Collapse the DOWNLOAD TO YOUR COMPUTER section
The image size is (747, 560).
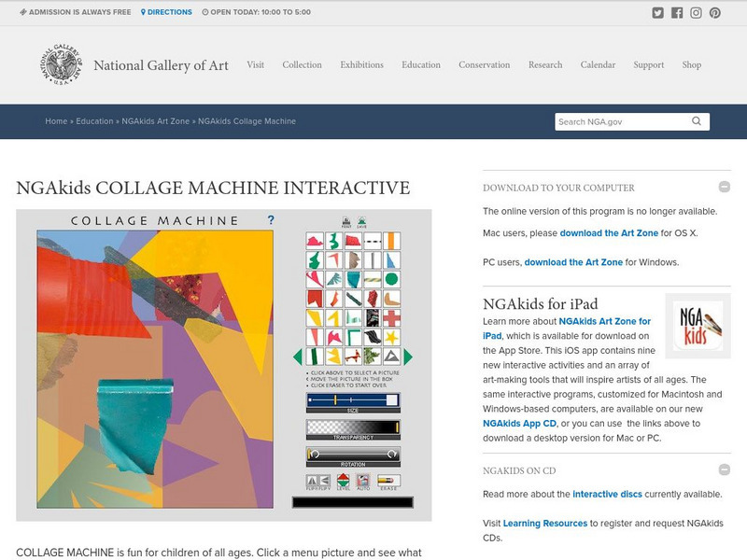(724, 186)
